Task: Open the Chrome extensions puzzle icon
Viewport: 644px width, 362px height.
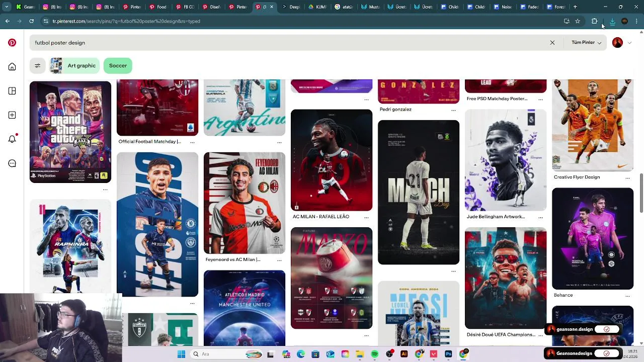Action: click(594, 21)
